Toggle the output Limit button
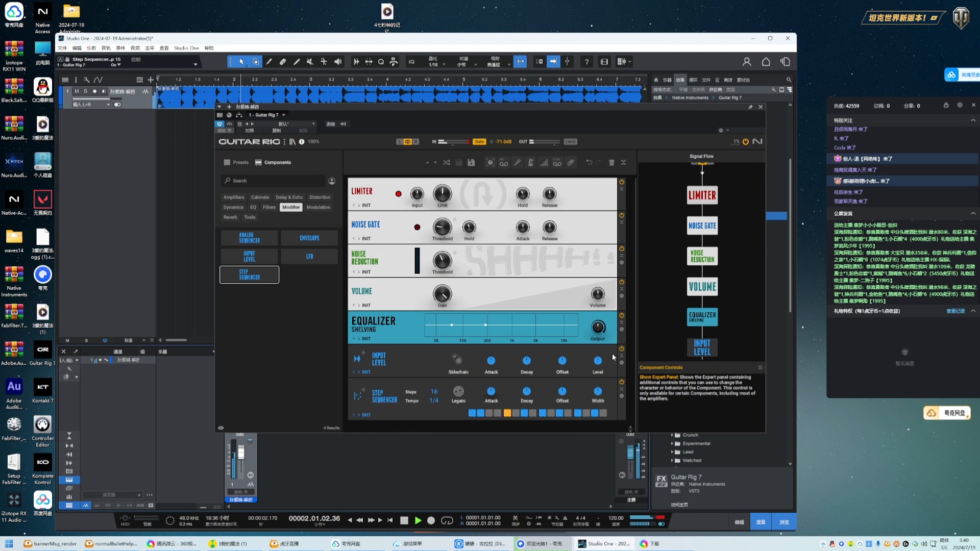980x551 pixels. tap(570, 142)
